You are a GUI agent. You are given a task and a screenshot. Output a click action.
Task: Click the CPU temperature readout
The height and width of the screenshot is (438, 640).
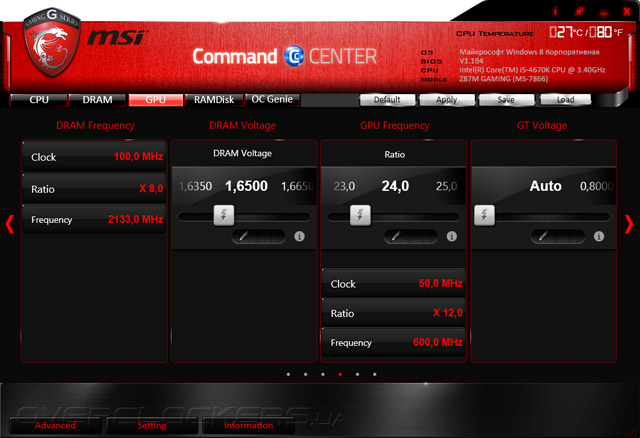pyautogui.click(x=586, y=32)
